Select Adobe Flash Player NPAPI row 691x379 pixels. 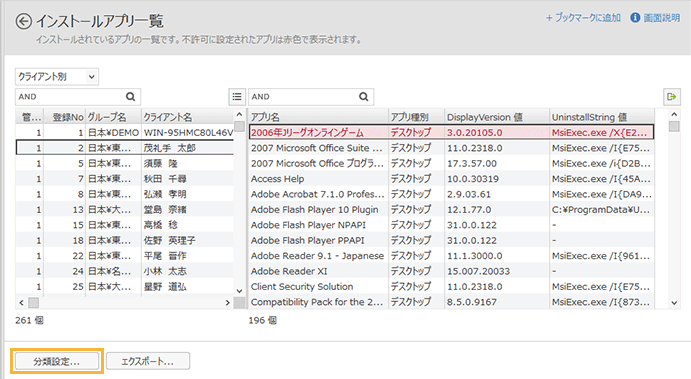pos(451,225)
